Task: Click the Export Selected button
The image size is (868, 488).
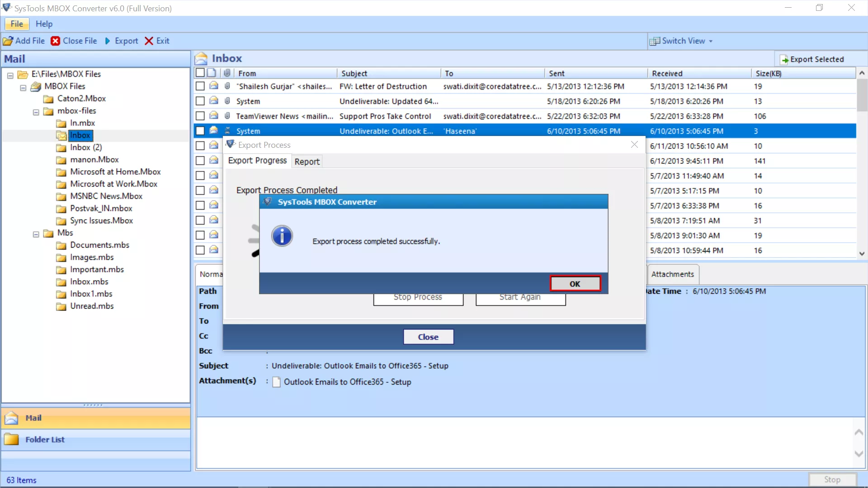Action: [x=812, y=59]
